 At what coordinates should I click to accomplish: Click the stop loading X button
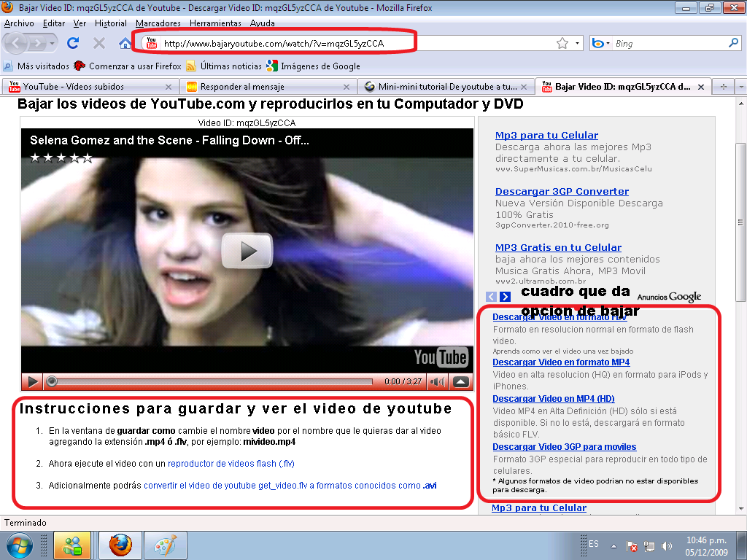click(99, 43)
